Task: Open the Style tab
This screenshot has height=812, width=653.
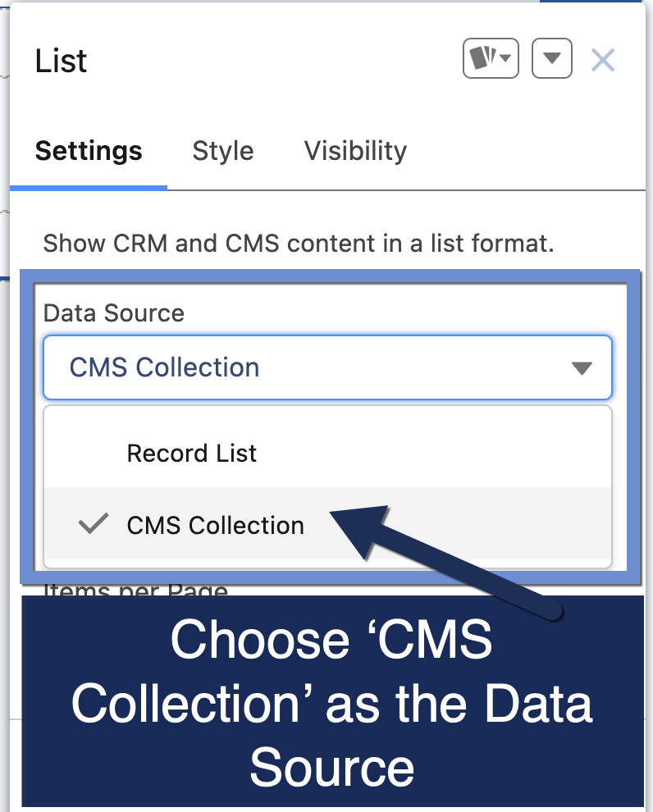Action: click(223, 151)
